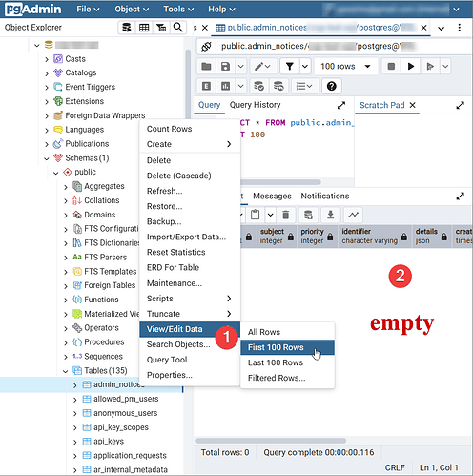The height and width of the screenshot is (476, 473).
Task: Open the Graph Visualiser line-chart icon
Action: click(353, 215)
